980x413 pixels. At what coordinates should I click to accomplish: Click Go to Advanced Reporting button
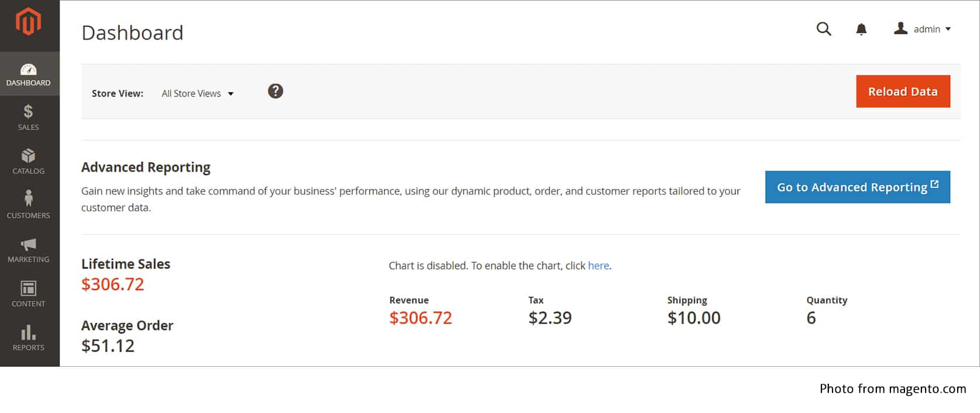pyautogui.click(x=857, y=187)
